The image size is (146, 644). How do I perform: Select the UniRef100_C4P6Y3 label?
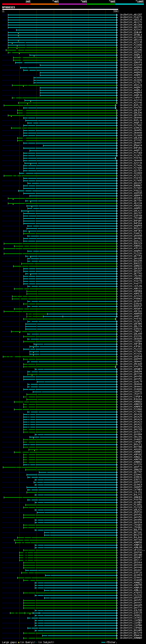(x=131, y=98)
